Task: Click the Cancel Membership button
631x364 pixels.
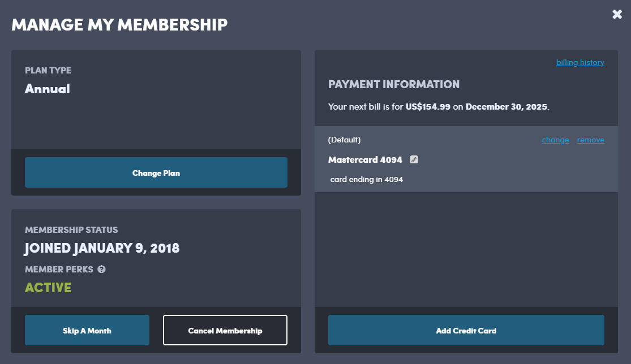Action: click(x=225, y=331)
